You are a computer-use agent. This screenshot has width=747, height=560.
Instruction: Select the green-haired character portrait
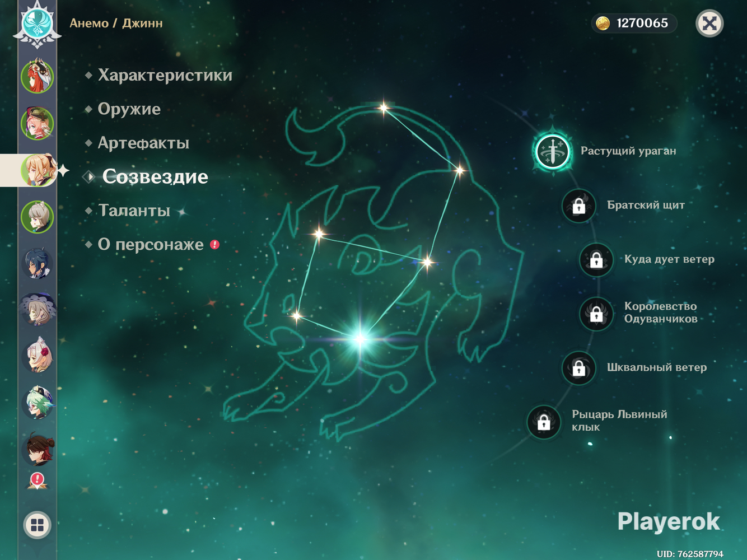tap(37, 403)
